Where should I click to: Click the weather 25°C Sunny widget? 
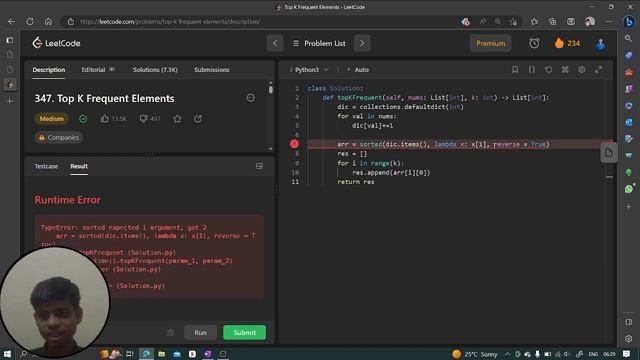point(475,354)
